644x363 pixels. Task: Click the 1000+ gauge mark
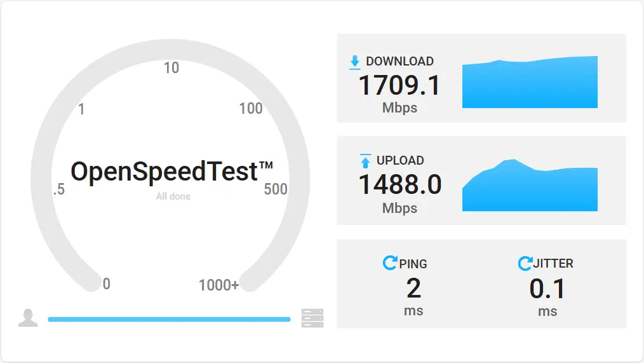218,285
